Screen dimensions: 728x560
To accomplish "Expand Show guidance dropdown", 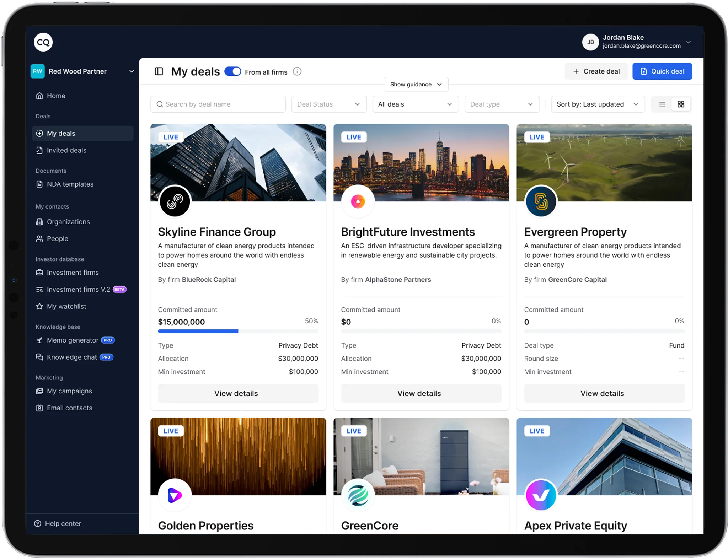I will (x=416, y=84).
